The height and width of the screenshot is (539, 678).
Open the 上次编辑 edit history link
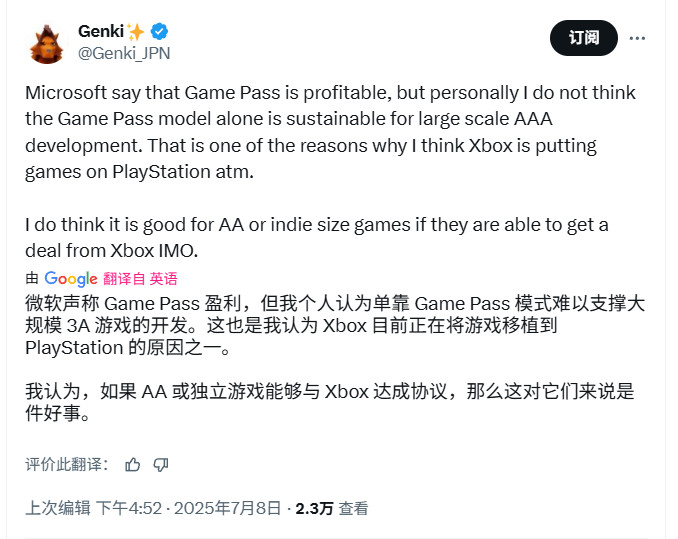click(x=58, y=509)
